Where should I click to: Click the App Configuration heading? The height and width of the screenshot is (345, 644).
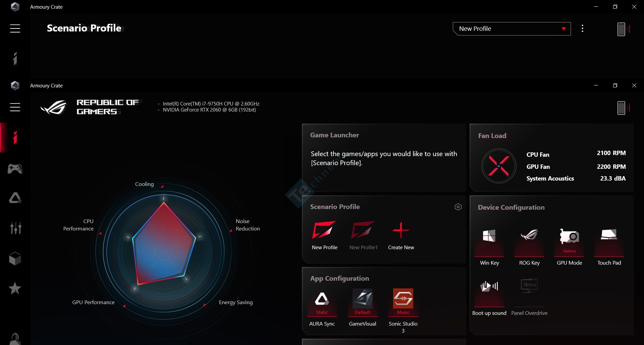[x=339, y=279]
